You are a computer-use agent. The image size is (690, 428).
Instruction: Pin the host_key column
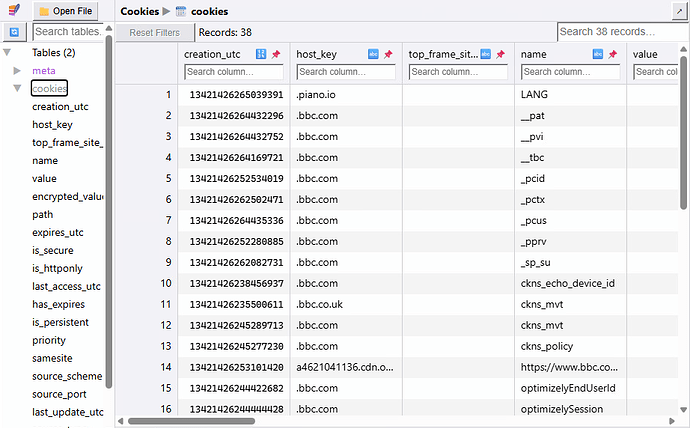(388, 54)
